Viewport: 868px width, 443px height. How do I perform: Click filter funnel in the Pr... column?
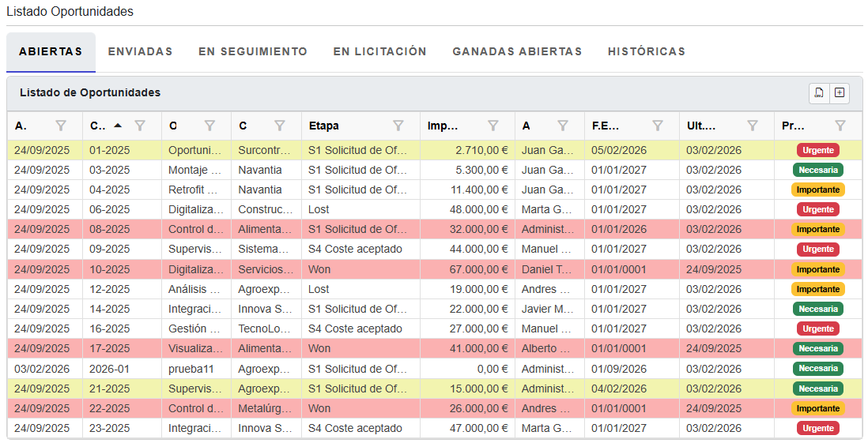pos(840,126)
